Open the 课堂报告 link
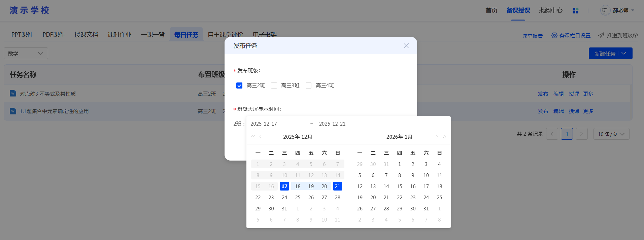This screenshot has height=240, width=644. pos(532,36)
